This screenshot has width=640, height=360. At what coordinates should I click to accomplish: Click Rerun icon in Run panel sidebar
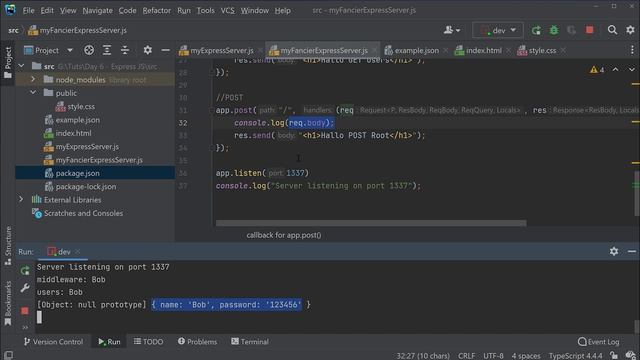25,270
